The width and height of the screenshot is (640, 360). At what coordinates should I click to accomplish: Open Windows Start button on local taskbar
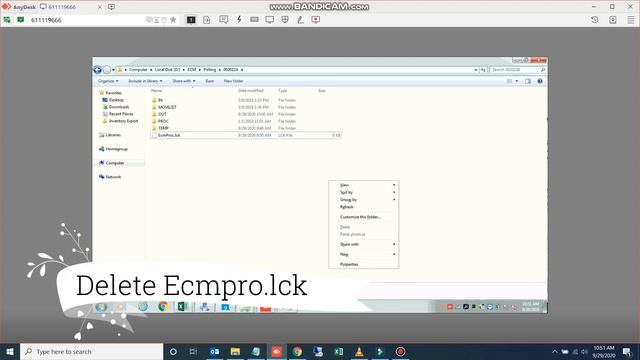click(10, 351)
